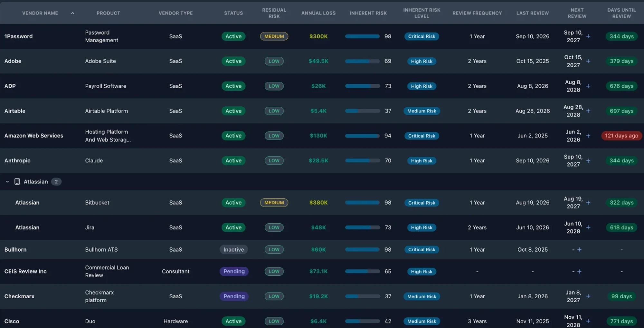Click the building icon next to Atlassian group

[x=17, y=182]
